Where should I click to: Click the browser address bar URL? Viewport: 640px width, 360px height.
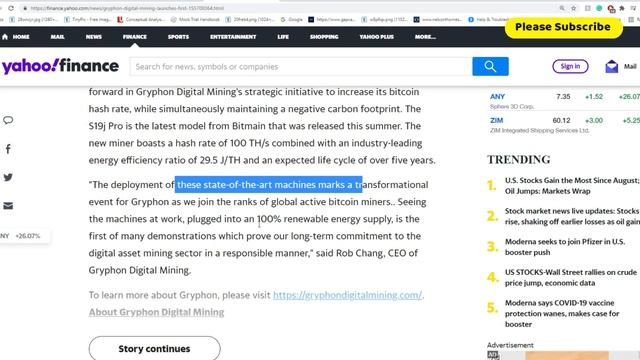(x=127, y=8)
